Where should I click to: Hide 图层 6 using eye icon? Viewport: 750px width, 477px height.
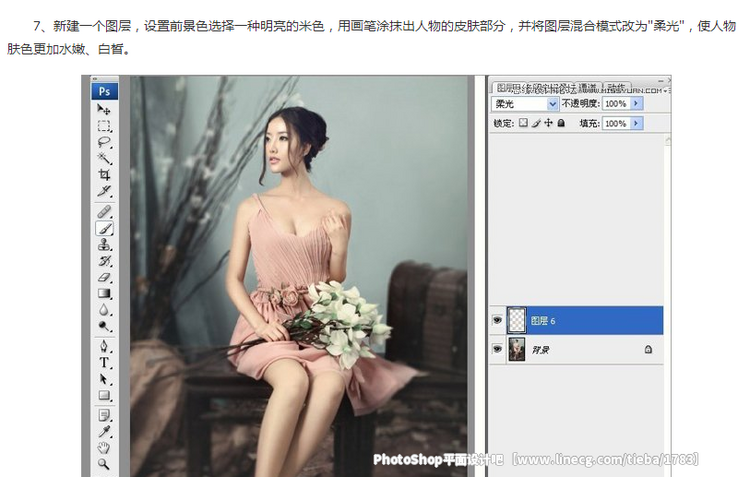tap(497, 320)
